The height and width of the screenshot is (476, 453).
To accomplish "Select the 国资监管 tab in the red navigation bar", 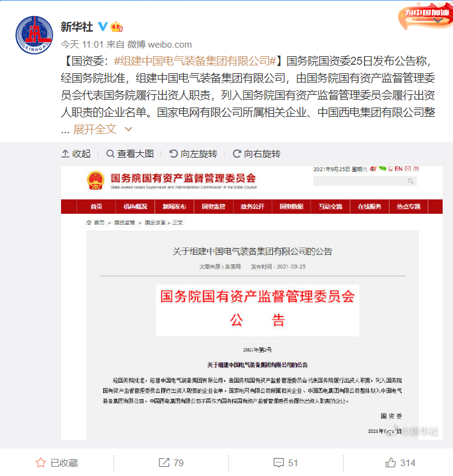I will pos(214,207).
